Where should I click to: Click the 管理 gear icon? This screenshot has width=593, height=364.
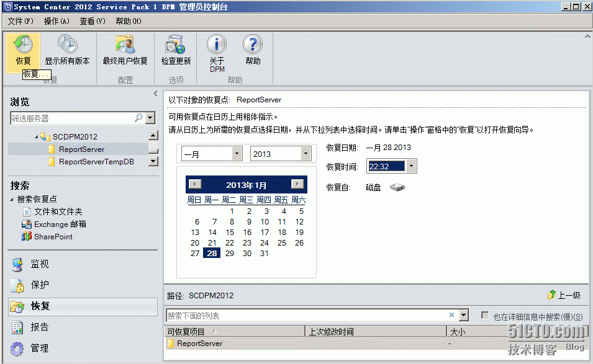tap(17, 348)
